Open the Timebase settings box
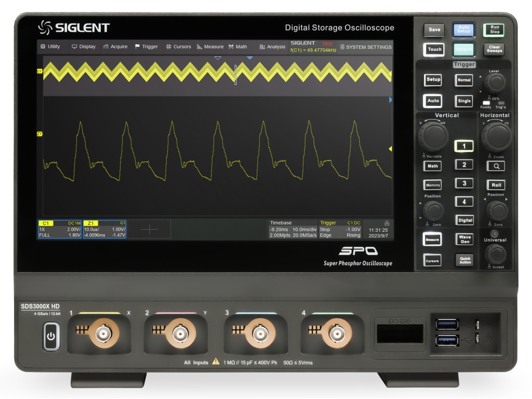The height and width of the screenshot is (399, 532). click(292, 228)
